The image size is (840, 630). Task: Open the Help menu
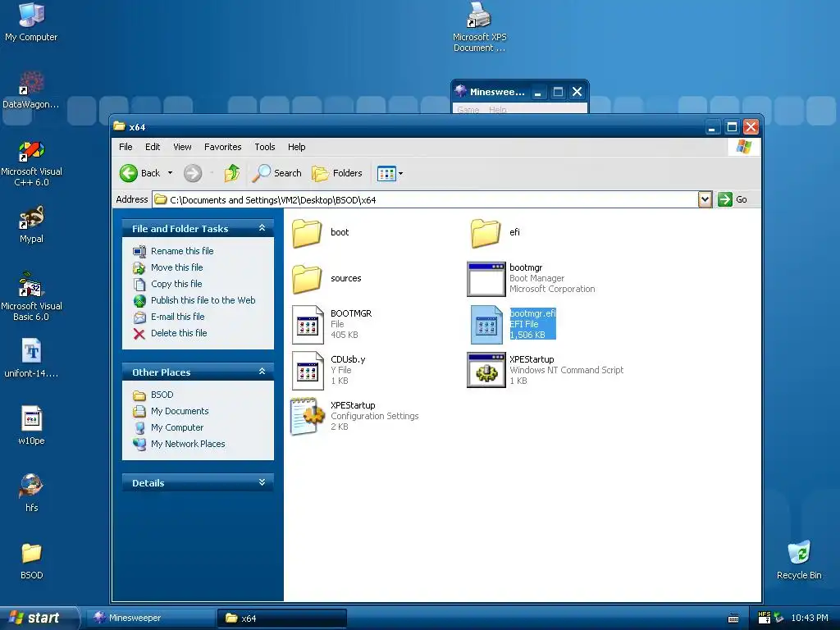[x=296, y=147]
